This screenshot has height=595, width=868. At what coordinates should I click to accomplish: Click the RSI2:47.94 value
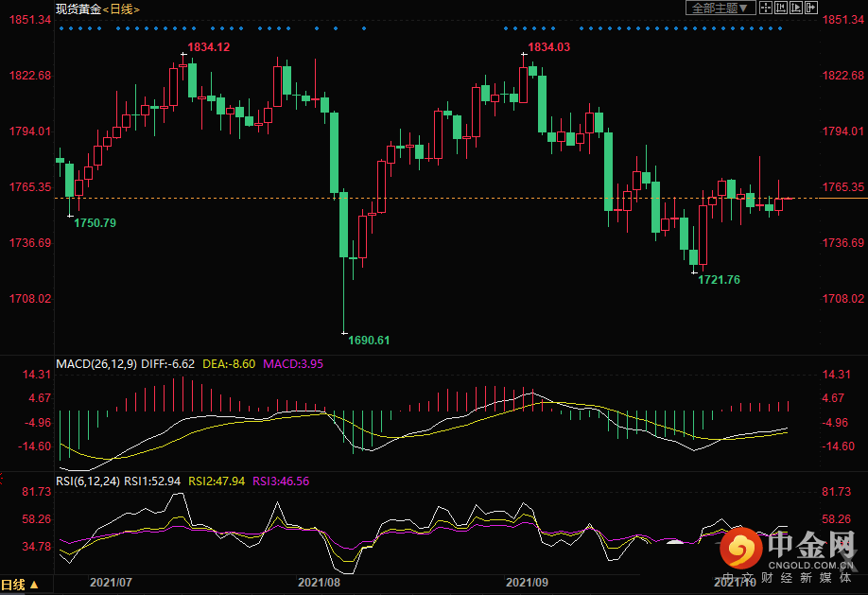coord(217,481)
